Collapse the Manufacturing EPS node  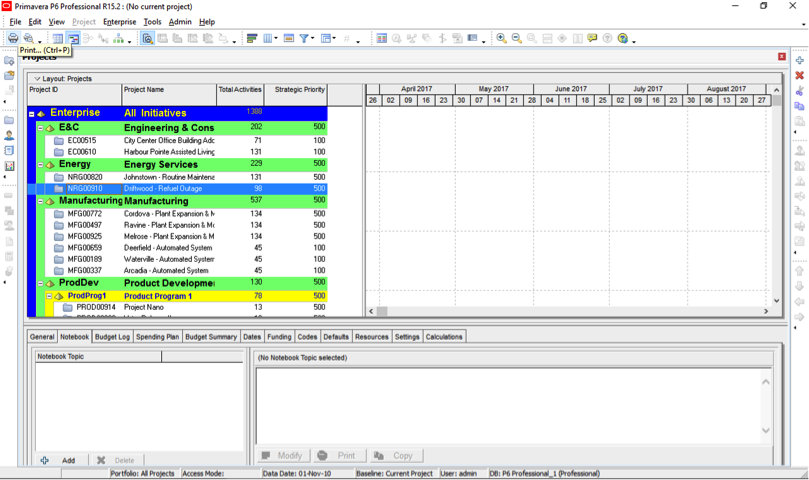pyautogui.click(x=40, y=201)
